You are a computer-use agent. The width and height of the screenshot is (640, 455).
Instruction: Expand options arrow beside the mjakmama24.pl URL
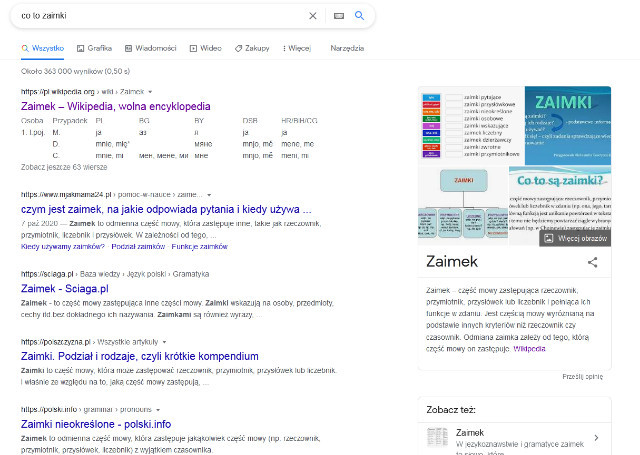tap(210, 193)
